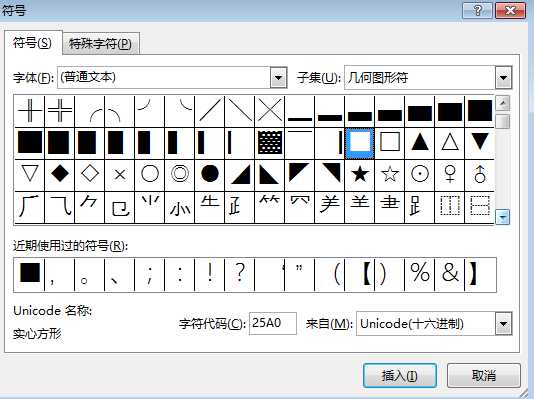
Task: Select the double circle bullseye symbol
Action: coord(180,175)
